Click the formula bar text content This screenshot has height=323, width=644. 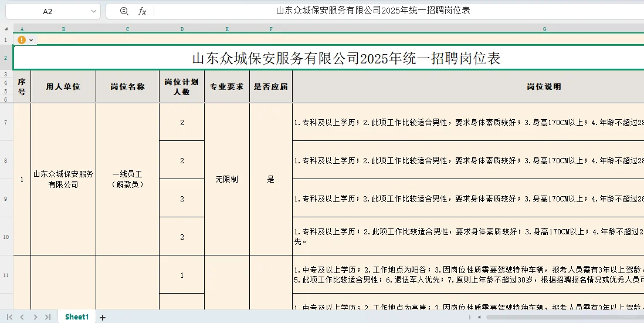[x=373, y=11]
